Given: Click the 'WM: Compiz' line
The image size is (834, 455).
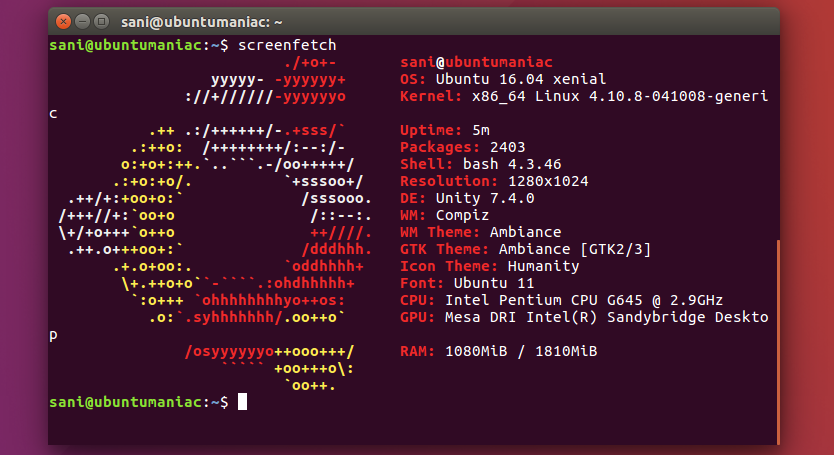Looking at the screenshot, I should tap(444, 216).
